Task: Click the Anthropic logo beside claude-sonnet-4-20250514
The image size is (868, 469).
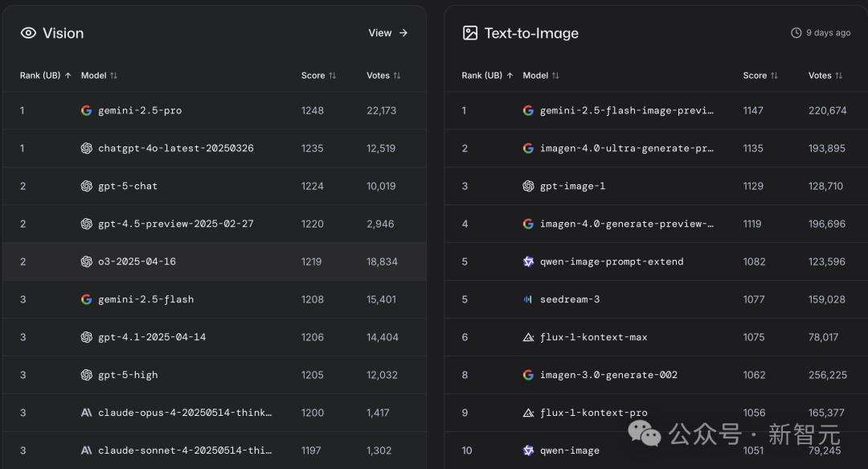Action: (x=86, y=450)
